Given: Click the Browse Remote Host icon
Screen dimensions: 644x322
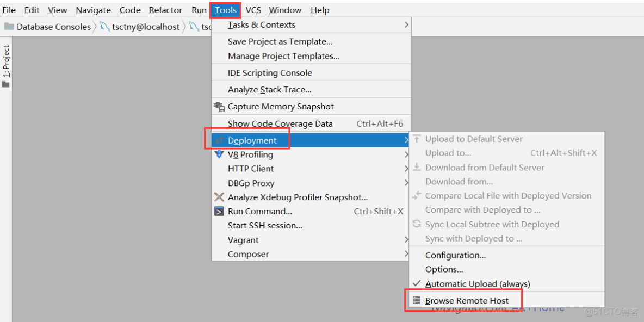Looking at the screenshot, I should [x=417, y=300].
